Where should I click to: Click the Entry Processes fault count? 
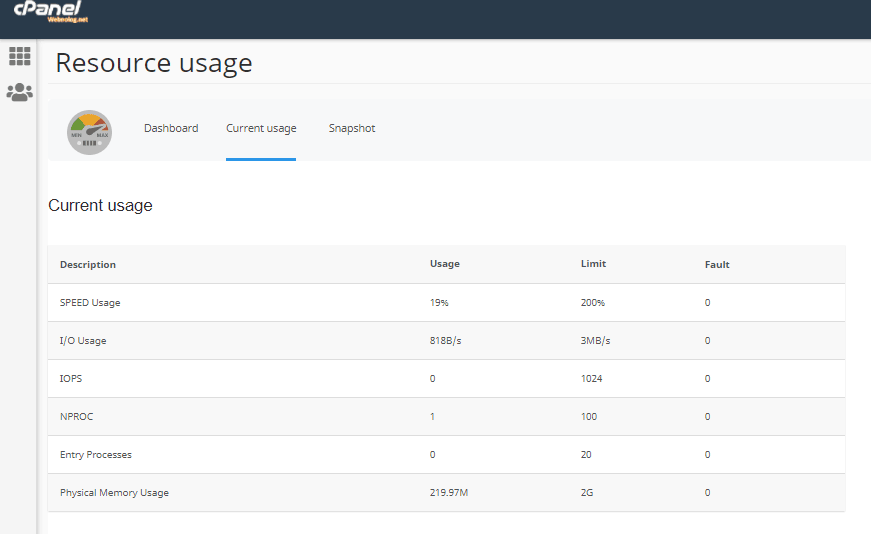click(x=708, y=455)
